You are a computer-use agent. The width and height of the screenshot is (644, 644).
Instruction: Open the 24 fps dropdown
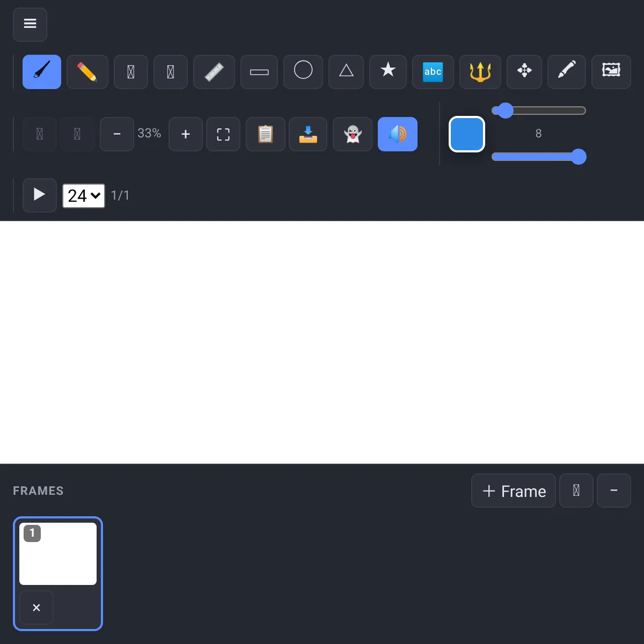(84, 195)
